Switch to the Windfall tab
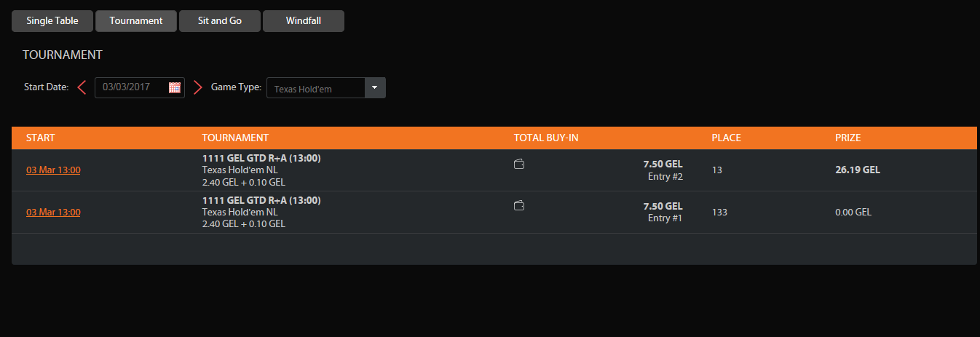This screenshot has height=337, width=980. click(x=304, y=21)
